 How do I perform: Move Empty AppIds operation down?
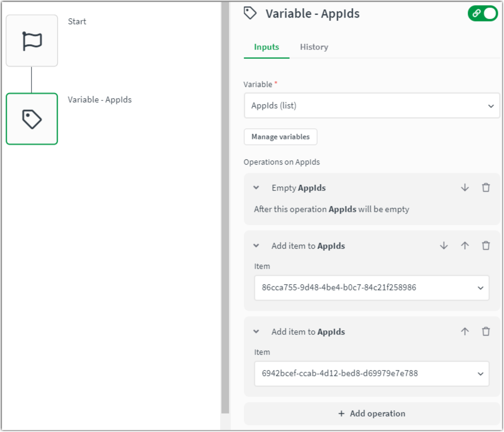[x=465, y=188]
